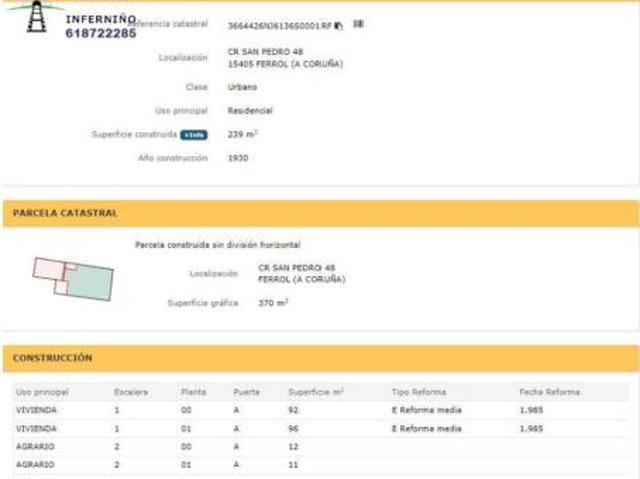This screenshot has width=640, height=479.
Task: Select the built surface value 239 m²
Action: click(242, 134)
